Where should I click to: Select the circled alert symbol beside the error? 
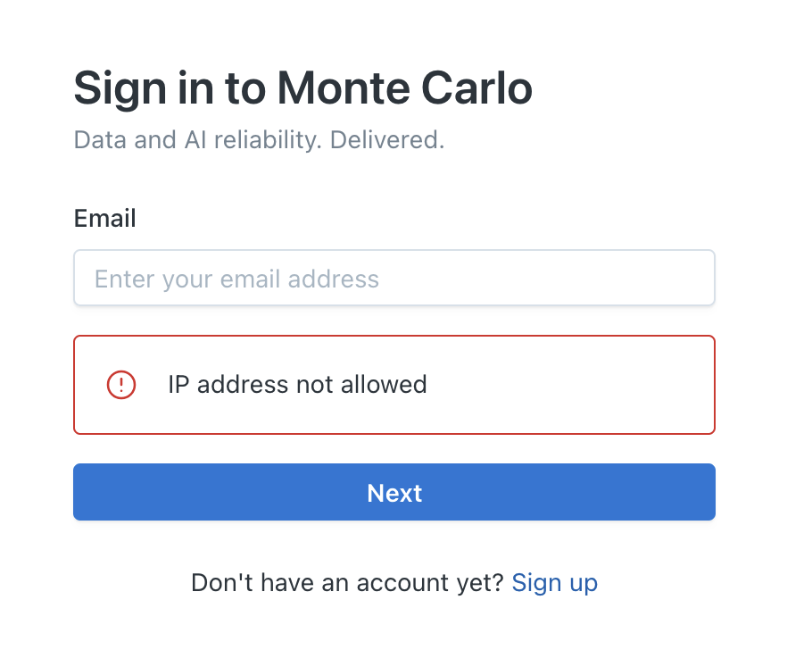pos(120,385)
